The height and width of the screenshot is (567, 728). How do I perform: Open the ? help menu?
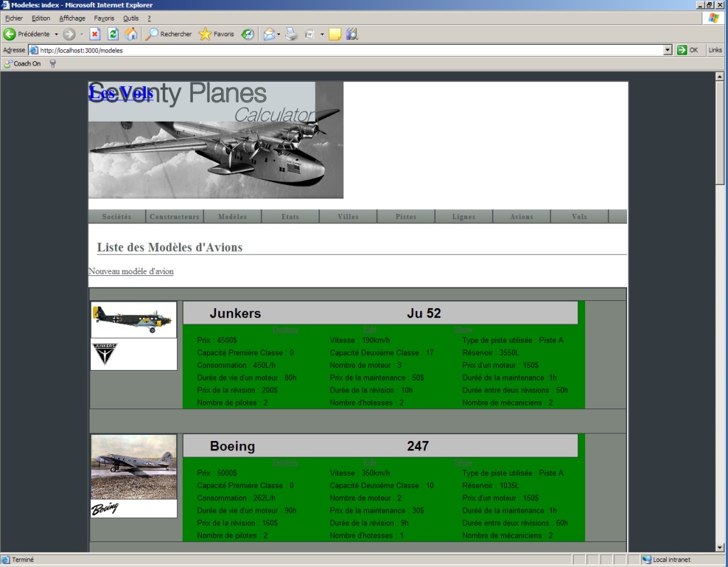pyautogui.click(x=149, y=18)
